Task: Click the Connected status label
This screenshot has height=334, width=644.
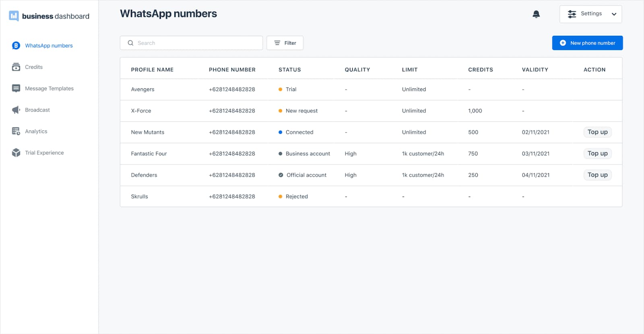Action: 299,132
